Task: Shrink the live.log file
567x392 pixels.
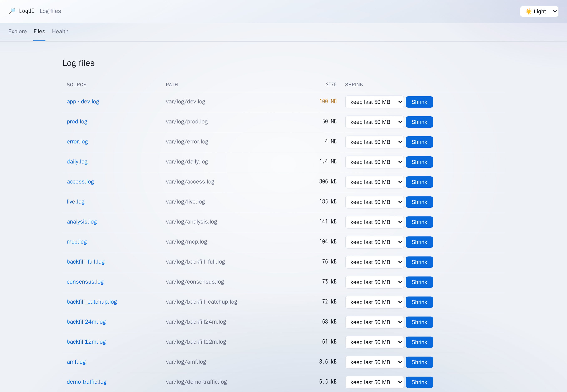Action: pyautogui.click(x=419, y=202)
